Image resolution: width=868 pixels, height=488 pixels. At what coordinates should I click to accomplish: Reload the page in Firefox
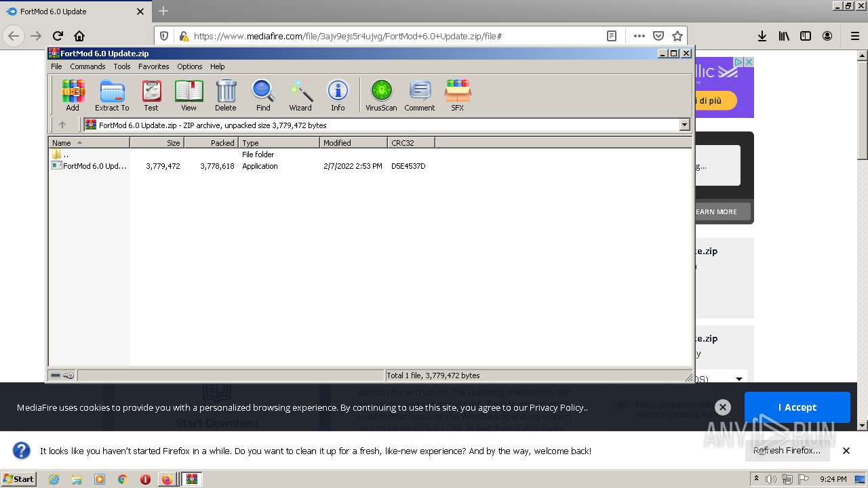point(58,36)
